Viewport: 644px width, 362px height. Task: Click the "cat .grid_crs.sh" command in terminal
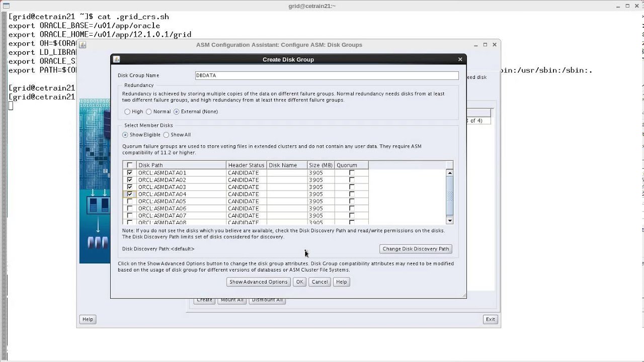[x=133, y=17]
